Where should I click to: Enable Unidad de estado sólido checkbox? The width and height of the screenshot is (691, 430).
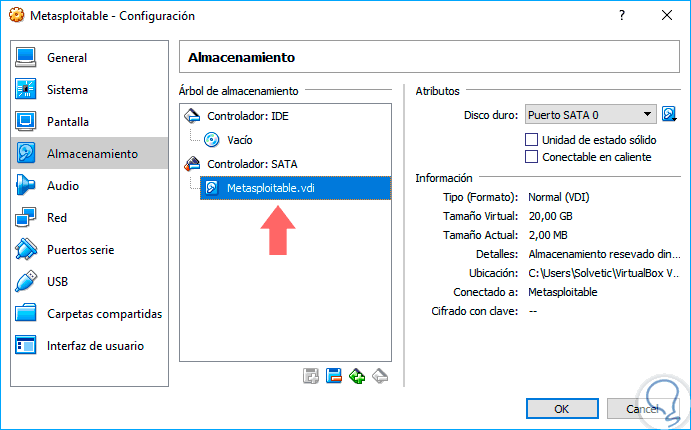pyautogui.click(x=531, y=140)
